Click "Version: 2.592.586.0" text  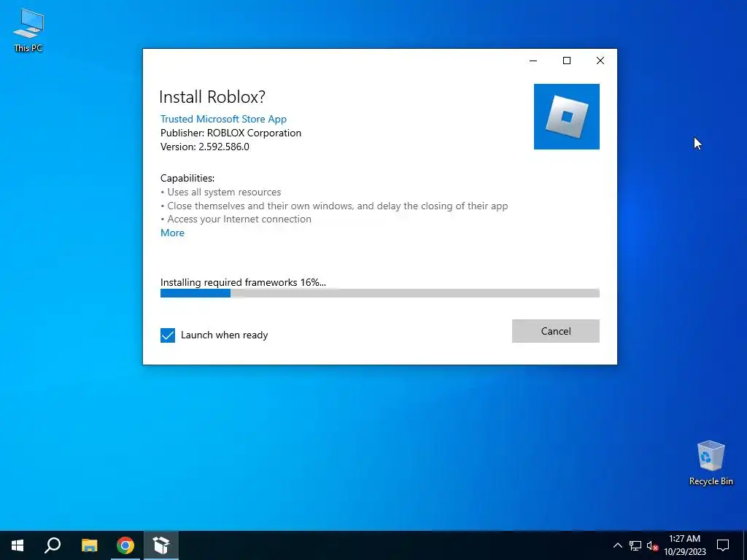[x=205, y=147]
